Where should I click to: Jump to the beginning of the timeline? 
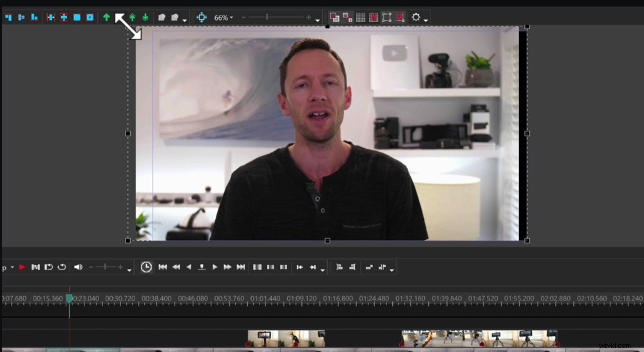163,267
